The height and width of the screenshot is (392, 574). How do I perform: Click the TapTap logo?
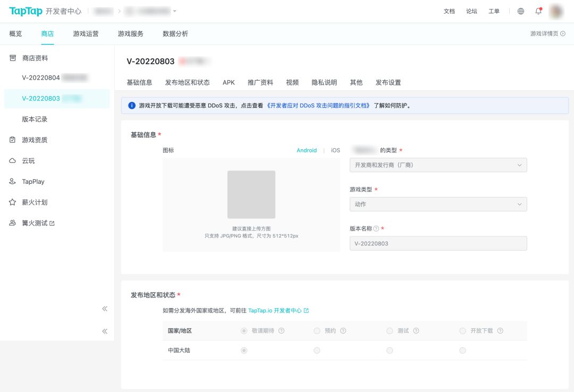(26, 11)
